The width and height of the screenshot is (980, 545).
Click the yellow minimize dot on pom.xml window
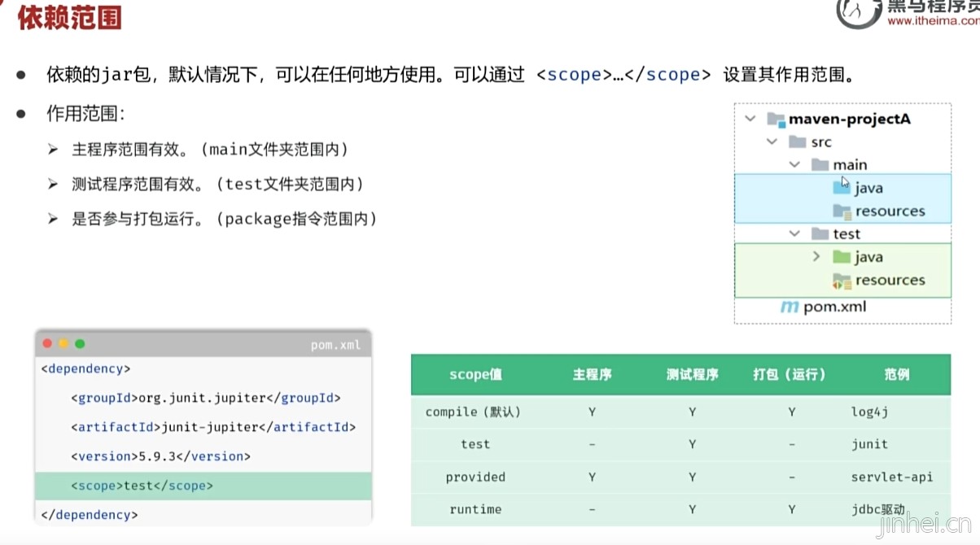pyautogui.click(x=63, y=344)
